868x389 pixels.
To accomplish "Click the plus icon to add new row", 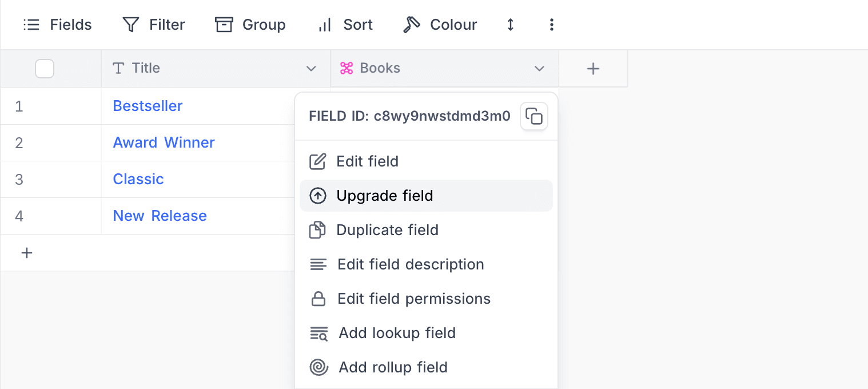I will [x=27, y=253].
